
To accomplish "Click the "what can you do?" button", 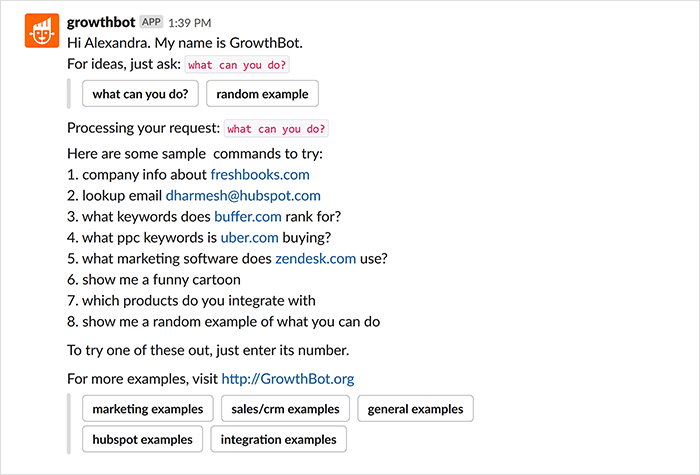I will (x=140, y=94).
